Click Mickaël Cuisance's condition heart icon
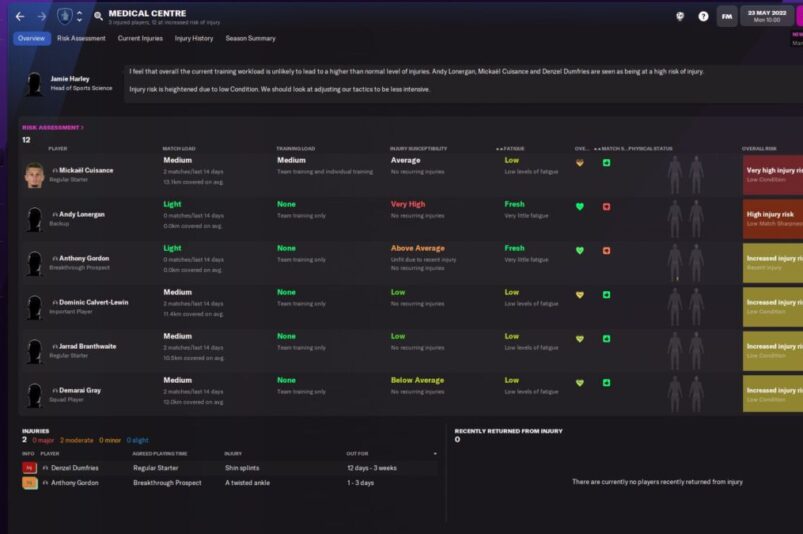 click(580, 163)
